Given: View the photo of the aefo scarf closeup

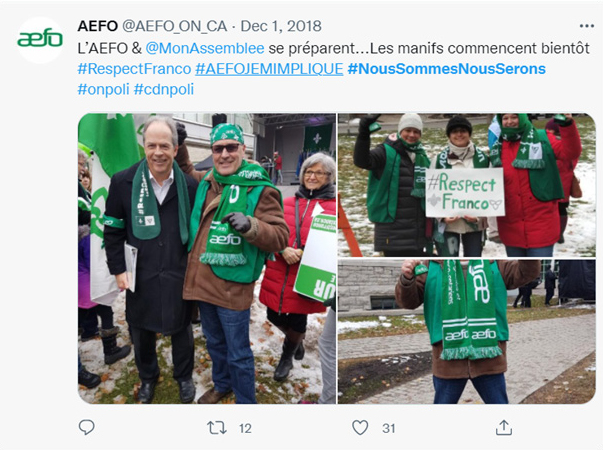Looking at the screenshot, I should [x=467, y=332].
